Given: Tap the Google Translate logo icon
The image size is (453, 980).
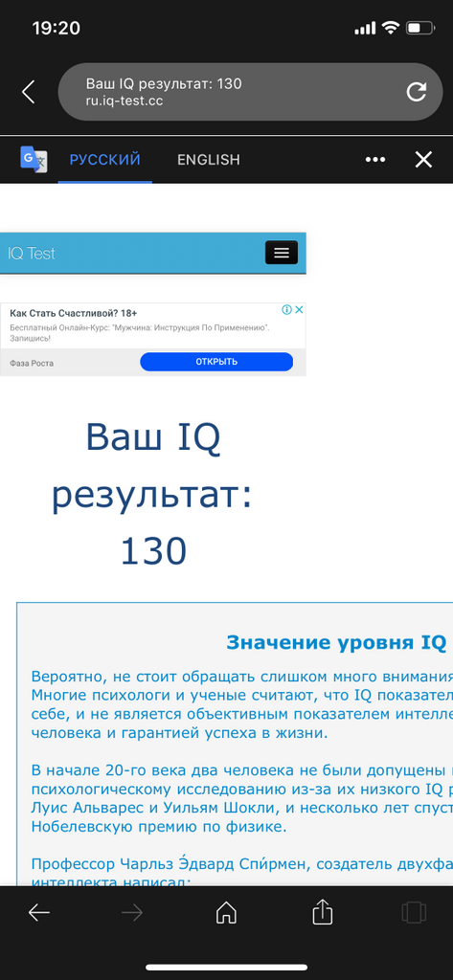Looking at the screenshot, I should coord(34,160).
